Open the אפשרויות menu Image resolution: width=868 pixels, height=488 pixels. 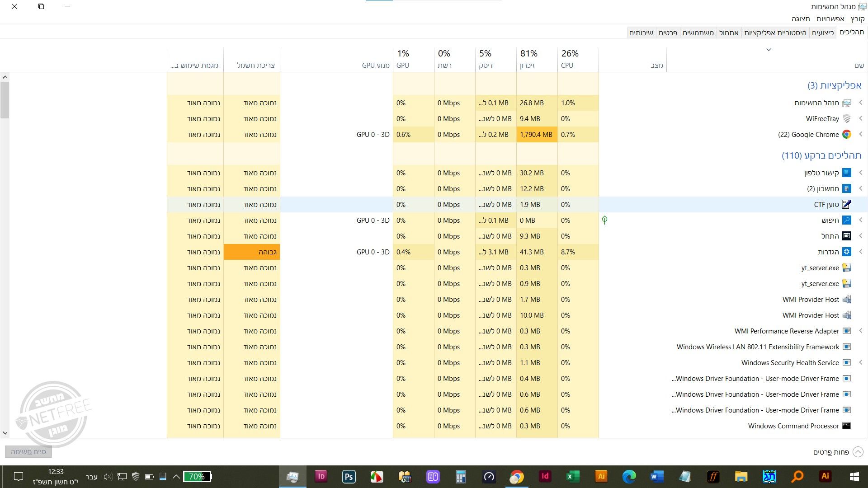[x=830, y=19]
